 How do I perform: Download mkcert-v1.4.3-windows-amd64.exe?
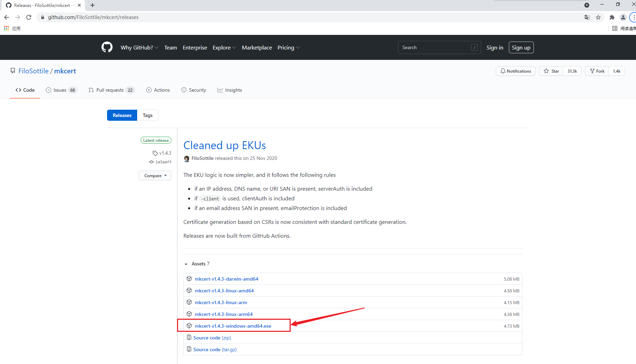tap(233, 326)
